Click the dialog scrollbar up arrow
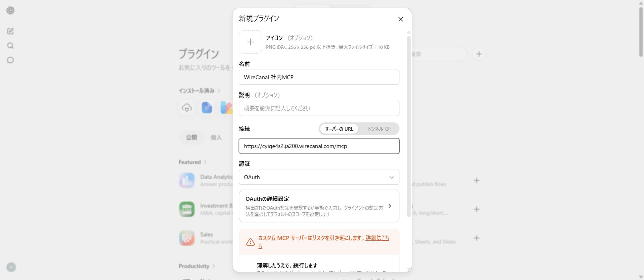This screenshot has width=644, height=280. (409, 32)
